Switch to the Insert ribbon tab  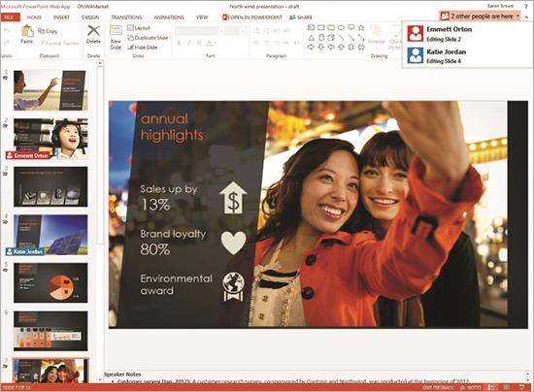(x=61, y=17)
